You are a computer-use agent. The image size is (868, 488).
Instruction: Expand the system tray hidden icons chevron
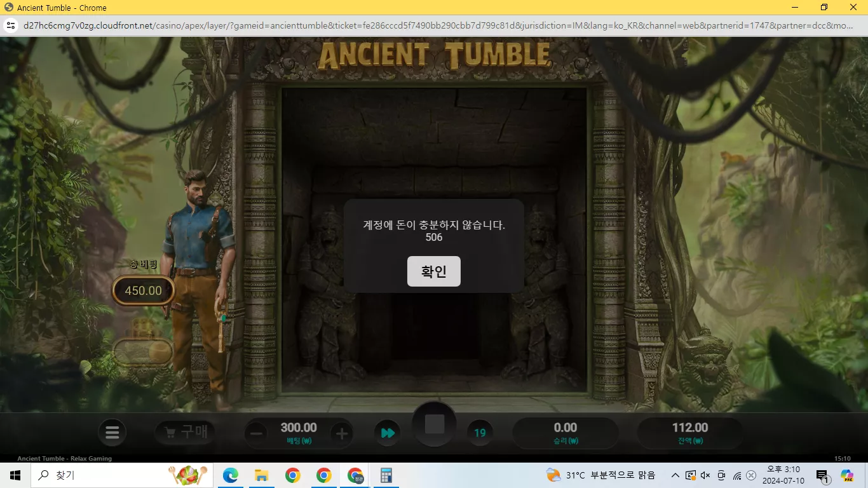point(675,475)
